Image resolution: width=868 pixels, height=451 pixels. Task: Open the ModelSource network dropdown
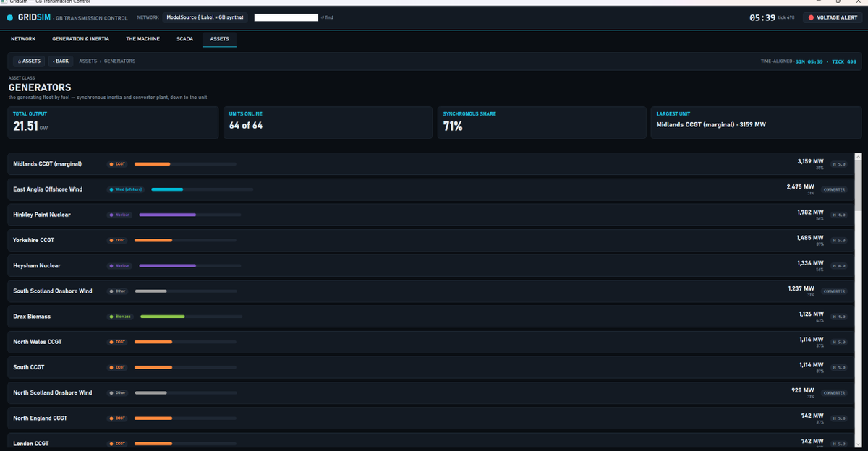[x=205, y=17]
